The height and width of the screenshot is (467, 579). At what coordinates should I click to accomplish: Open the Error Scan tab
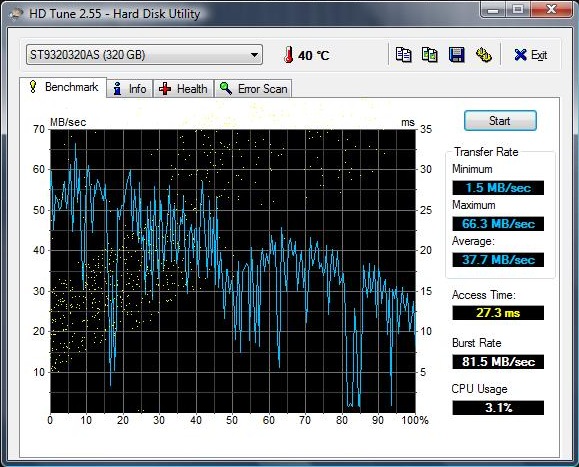pos(253,89)
